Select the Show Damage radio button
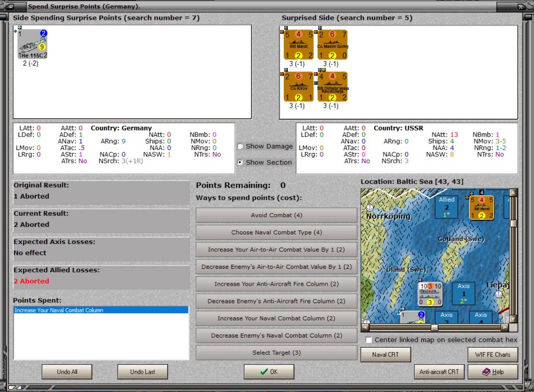Screen dimensions: 534x392 [240, 146]
